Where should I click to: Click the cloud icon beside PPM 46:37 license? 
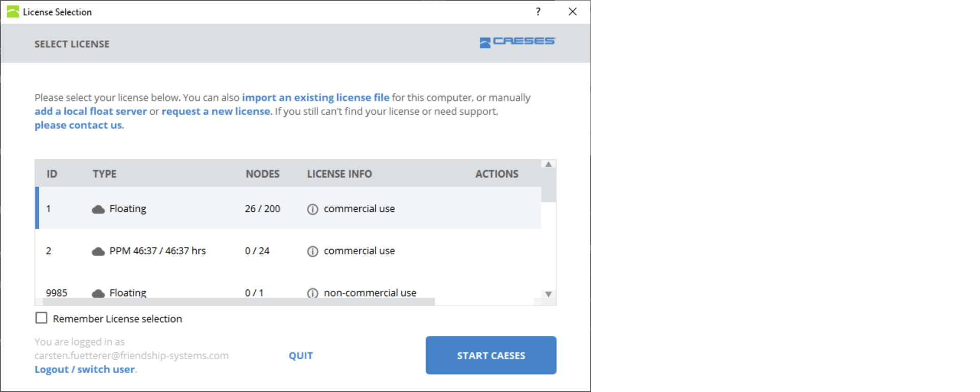click(98, 251)
